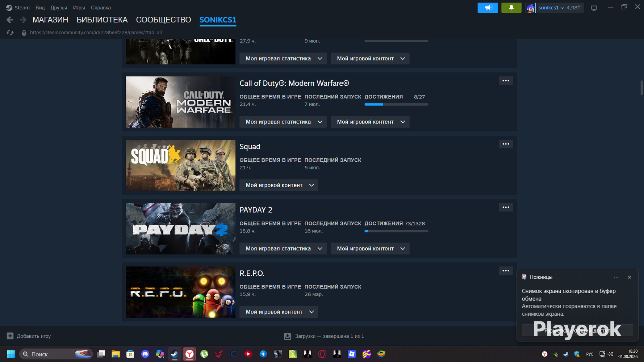This screenshot has width=644, height=362.
Task: Open the green bell notifications button
Action: click(x=511, y=8)
